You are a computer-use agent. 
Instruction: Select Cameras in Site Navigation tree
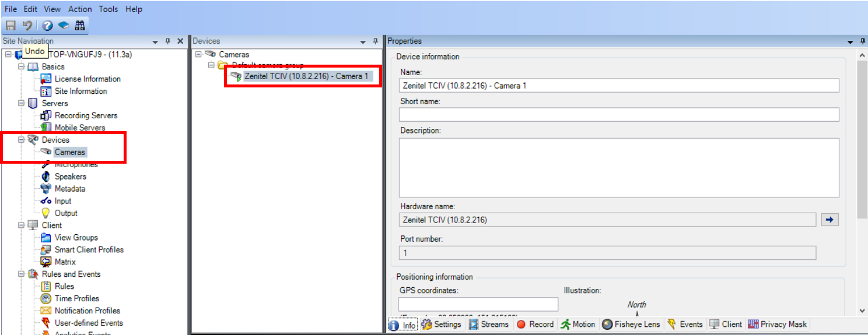[x=70, y=152]
